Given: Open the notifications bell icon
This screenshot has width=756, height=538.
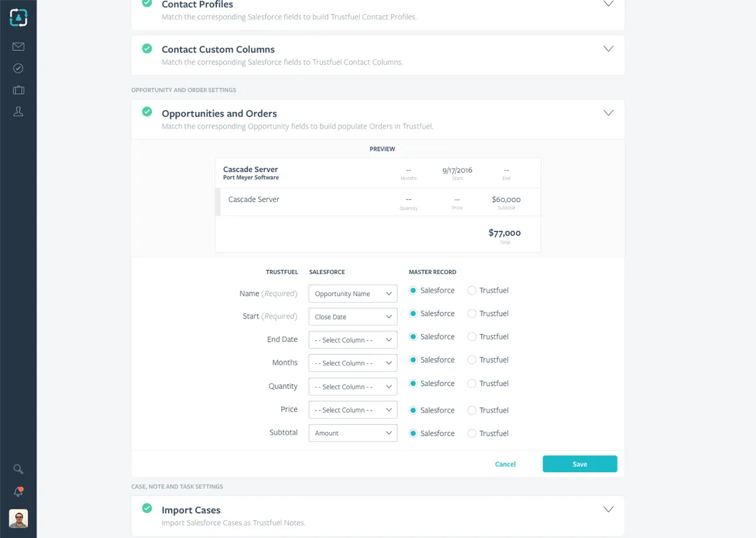Looking at the screenshot, I should (18, 492).
